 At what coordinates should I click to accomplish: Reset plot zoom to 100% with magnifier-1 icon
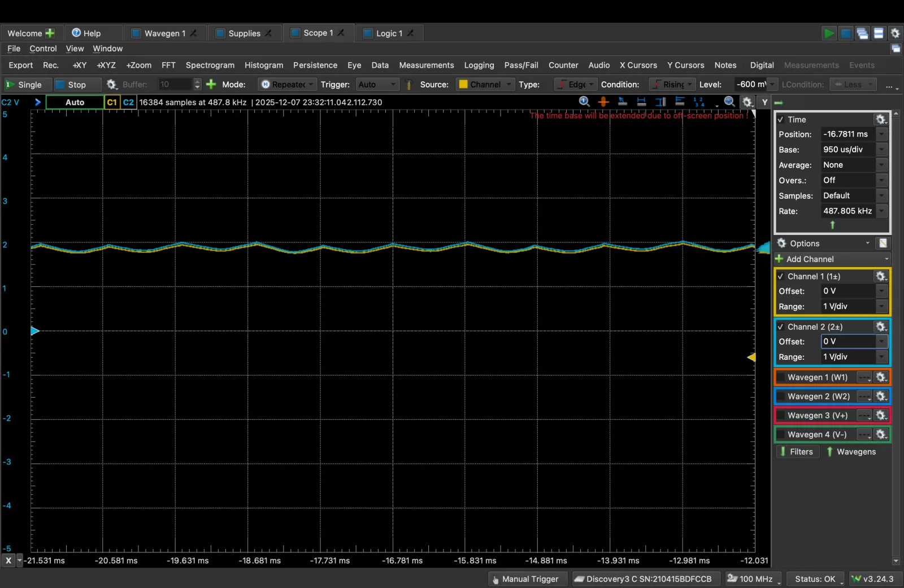tap(585, 102)
